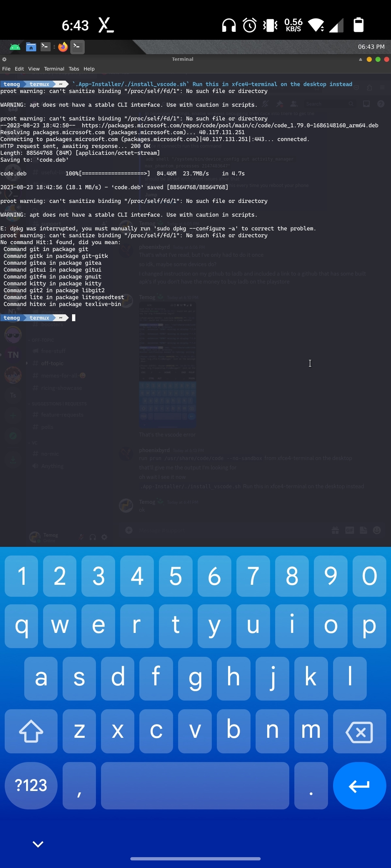Tap the letter w key
This screenshot has width=391, height=868.
60,626
